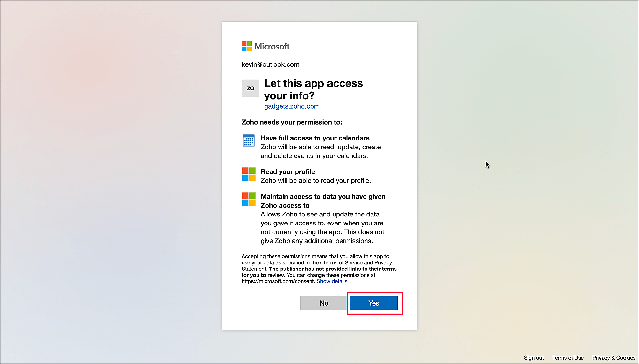Click the 'Read your profile' heading
Viewport: 639px width, 364px height.
click(x=288, y=172)
